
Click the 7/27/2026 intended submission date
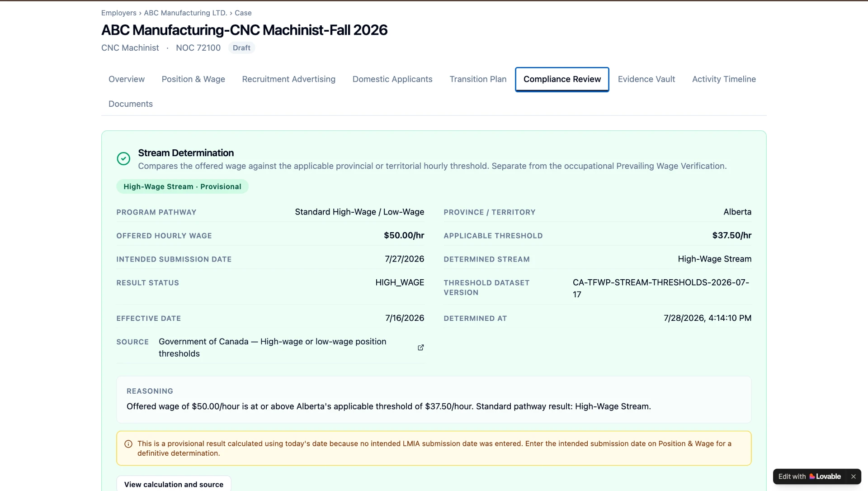click(404, 259)
